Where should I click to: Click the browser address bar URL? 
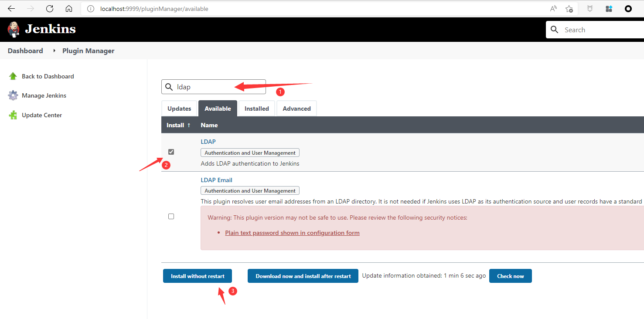(154, 9)
